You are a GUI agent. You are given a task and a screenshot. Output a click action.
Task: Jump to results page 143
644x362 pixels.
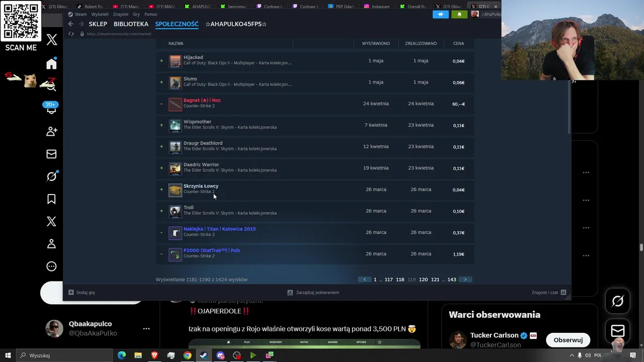point(452,280)
